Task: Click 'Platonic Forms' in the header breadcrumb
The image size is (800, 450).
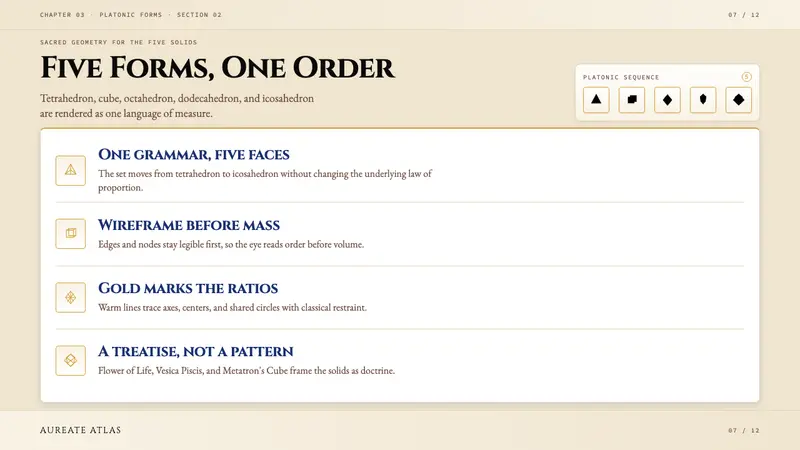Action: click(x=131, y=15)
